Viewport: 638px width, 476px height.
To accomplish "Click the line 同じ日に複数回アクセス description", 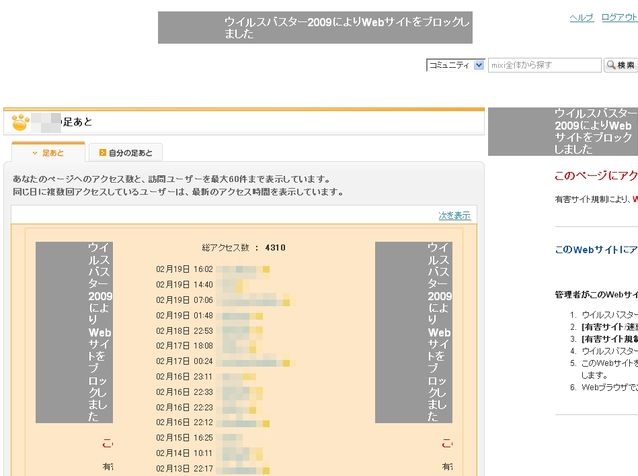I will tap(178, 192).
